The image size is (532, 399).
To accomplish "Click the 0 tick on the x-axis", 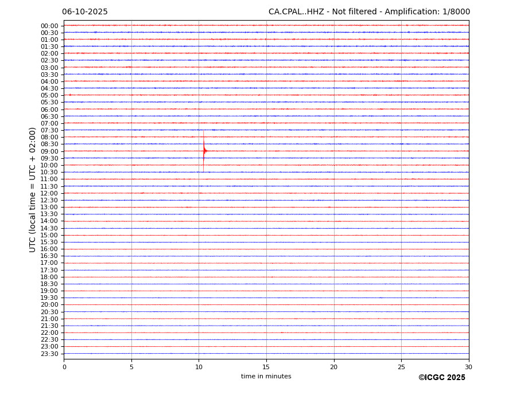I will pos(64,367).
